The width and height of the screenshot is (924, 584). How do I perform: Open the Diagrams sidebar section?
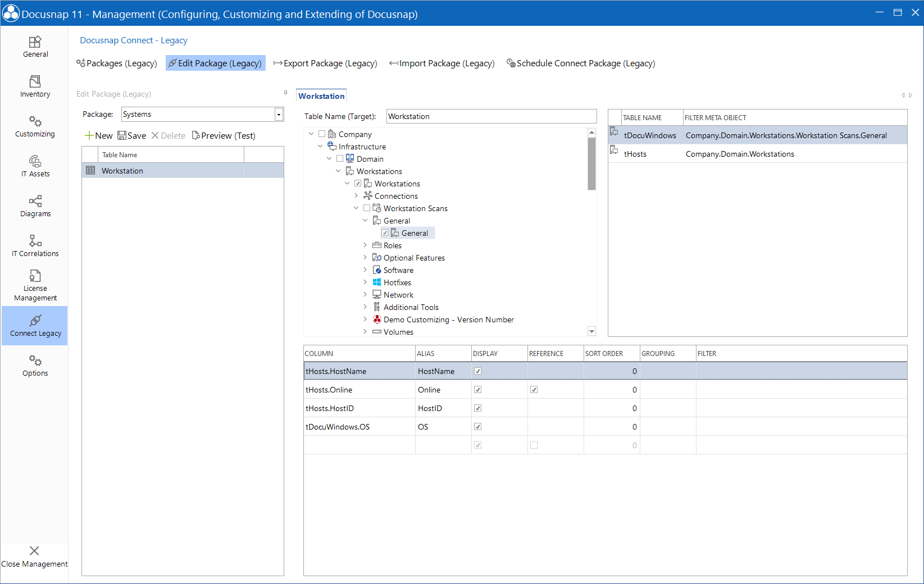click(35, 206)
